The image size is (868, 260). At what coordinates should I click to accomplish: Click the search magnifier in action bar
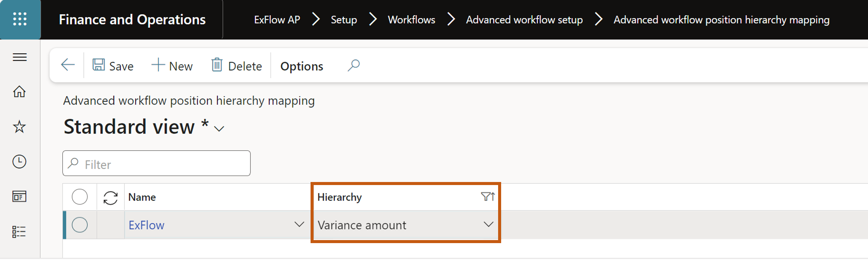click(353, 65)
